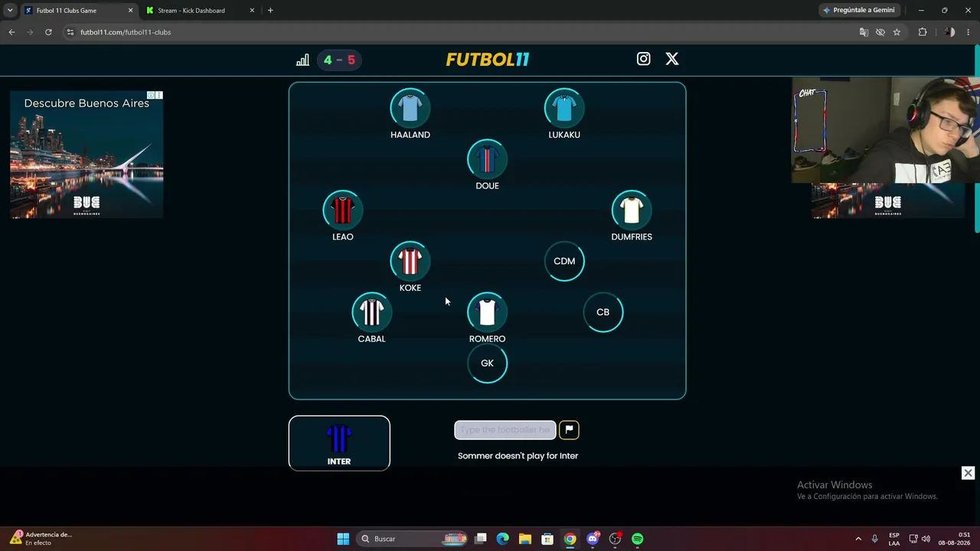Viewport: 980px width, 551px height.
Task: Choose the empty GK position slot
Action: click(x=487, y=364)
